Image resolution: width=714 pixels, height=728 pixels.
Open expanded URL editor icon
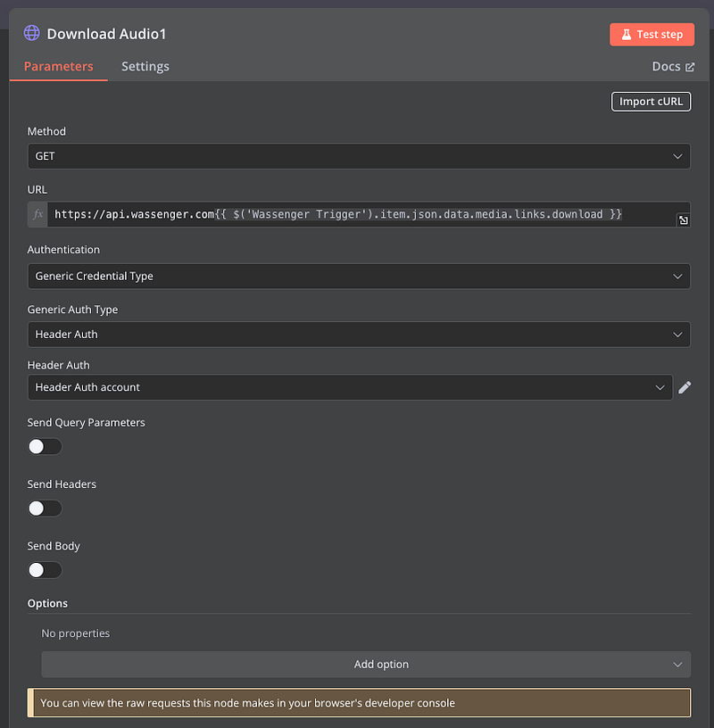(x=683, y=219)
